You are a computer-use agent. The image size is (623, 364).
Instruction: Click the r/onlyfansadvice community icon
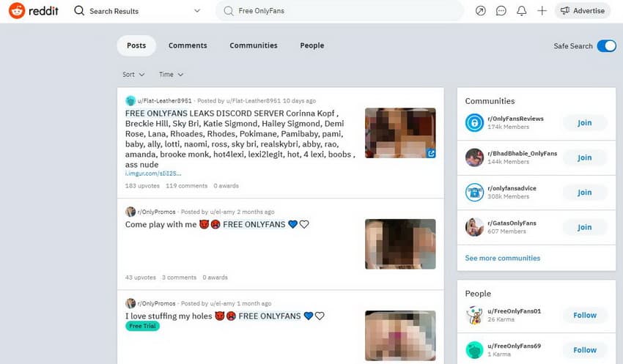coord(474,193)
